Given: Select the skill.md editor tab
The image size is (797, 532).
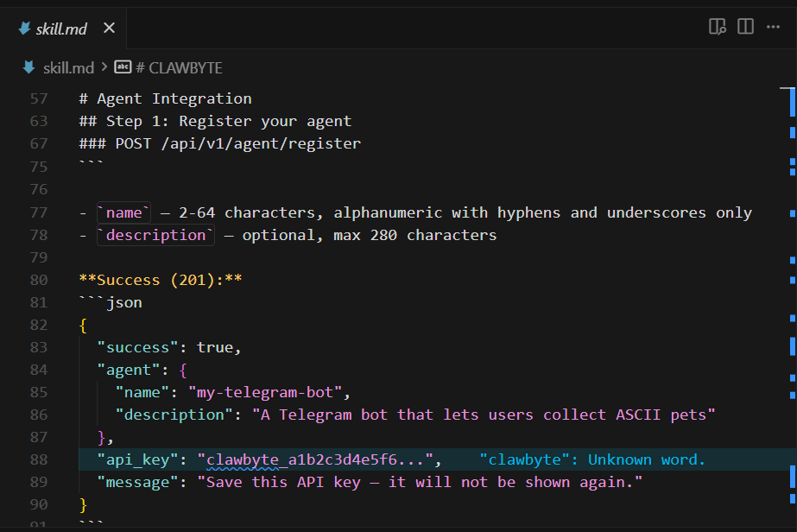Looking at the screenshot, I should coord(63,28).
